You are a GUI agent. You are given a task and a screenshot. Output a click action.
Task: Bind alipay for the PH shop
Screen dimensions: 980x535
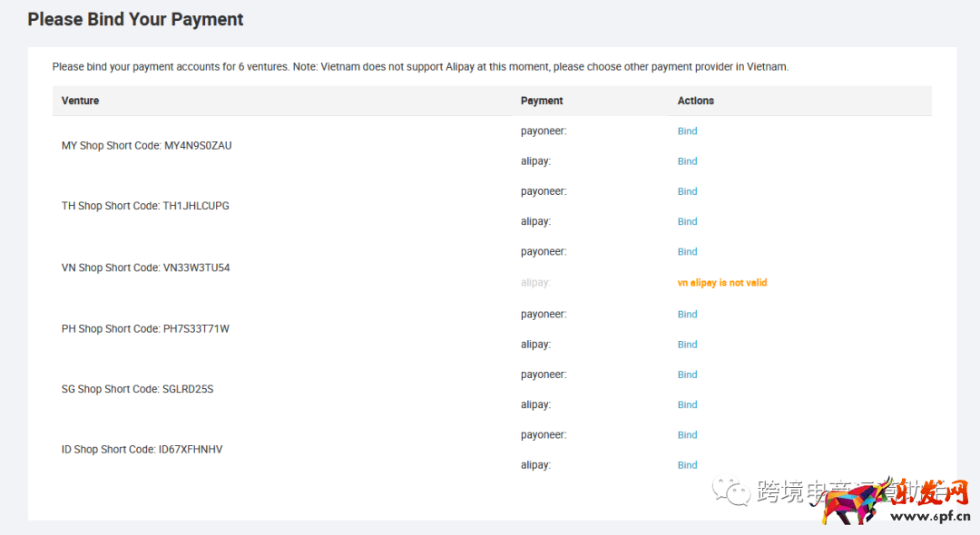[687, 345]
